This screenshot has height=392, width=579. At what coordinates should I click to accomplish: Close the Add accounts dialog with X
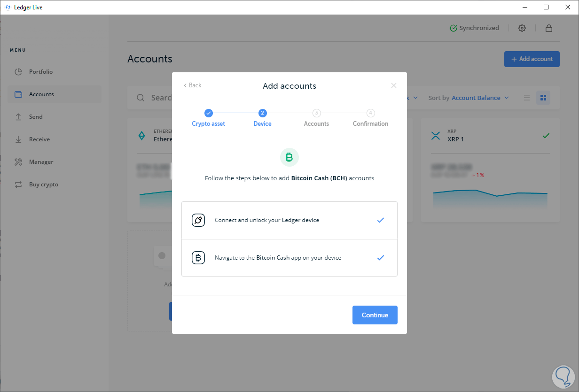tap(394, 85)
